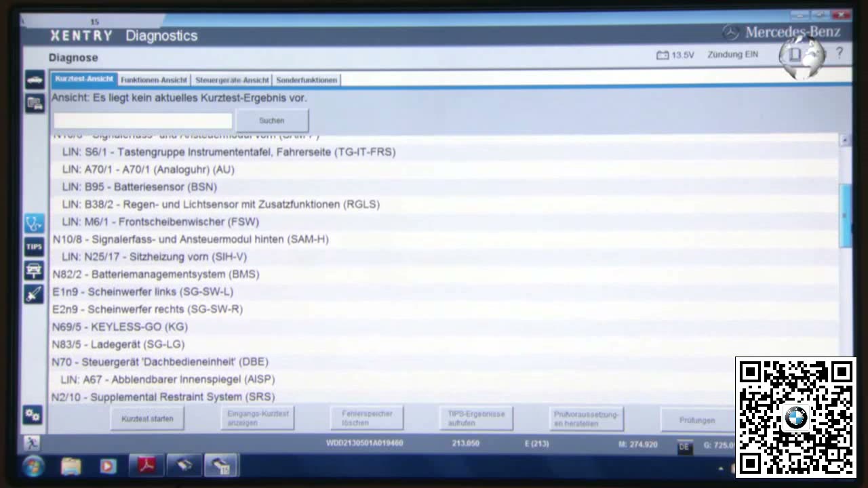The image size is (868, 488).
Task: Select LIN: S6/1 Tastengruppe Instrumententafel row
Action: [x=444, y=152]
